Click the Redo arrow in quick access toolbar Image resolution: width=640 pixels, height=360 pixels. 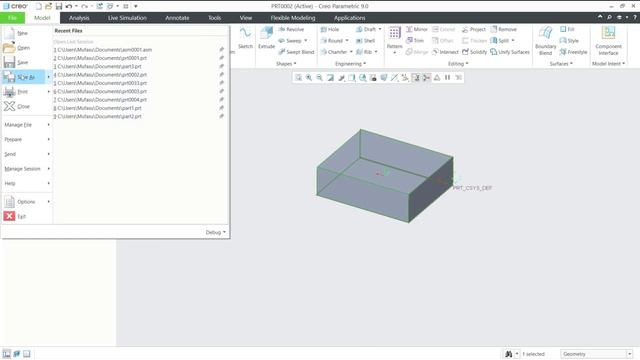click(x=84, y=6)
